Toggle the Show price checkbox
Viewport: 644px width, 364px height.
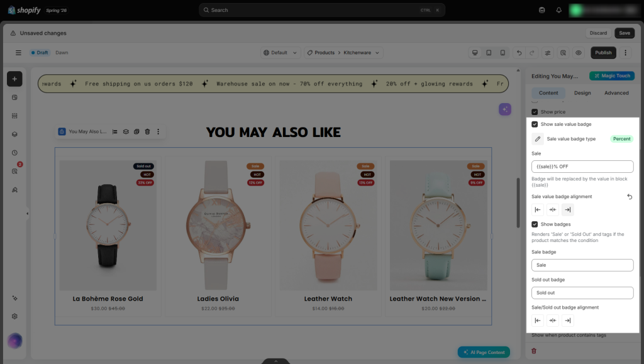[535, 112]
